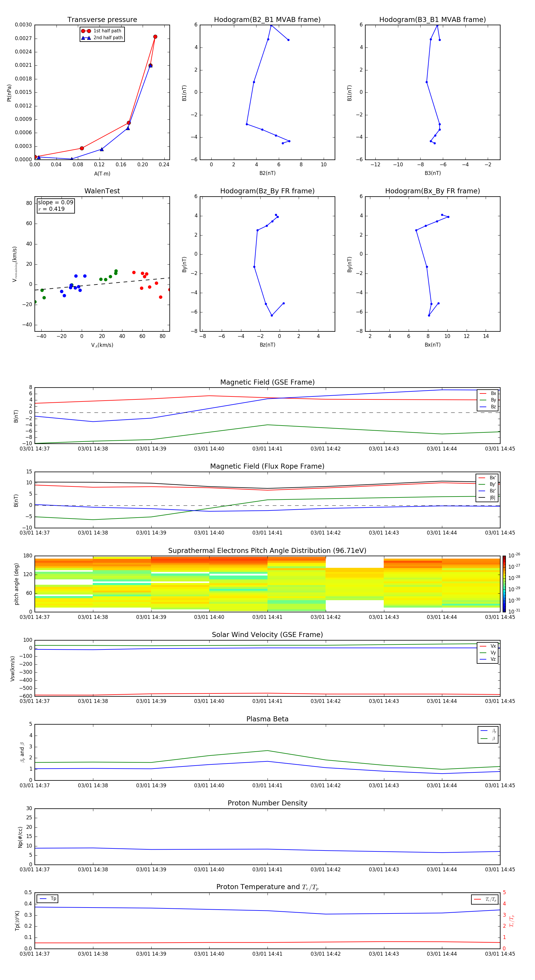The height and width of the screenshot is (980, 535).
Task: Select Vx in the solar wind legend
Action: pos(488,646)
